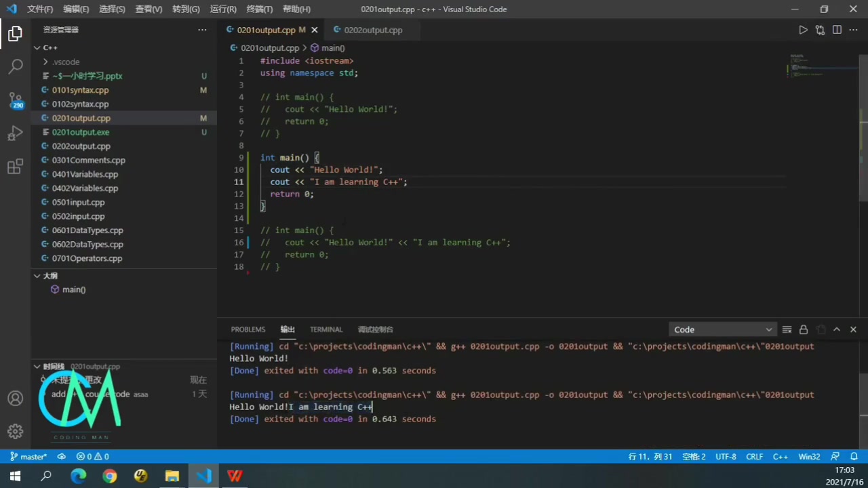The width and height of the screenshot is (868, 488).
Task: Close the 0201output.cpp editor tab
Action: coord(314,30)
